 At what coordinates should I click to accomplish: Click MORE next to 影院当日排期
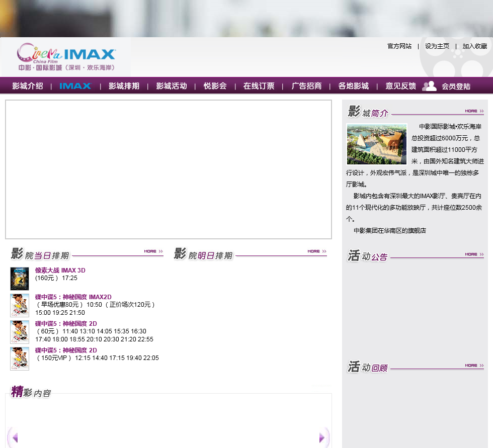[x=153, y=251]
